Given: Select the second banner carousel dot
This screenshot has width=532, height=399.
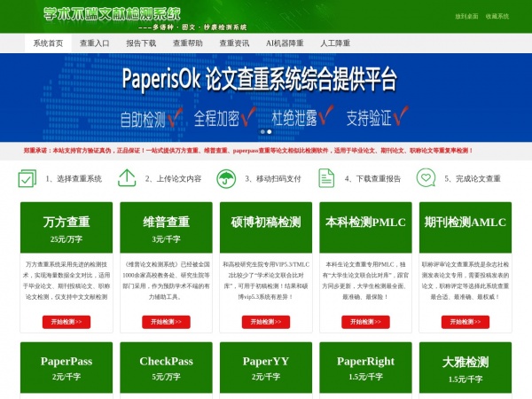Looking at the screenshot, I should click(270, 131).
